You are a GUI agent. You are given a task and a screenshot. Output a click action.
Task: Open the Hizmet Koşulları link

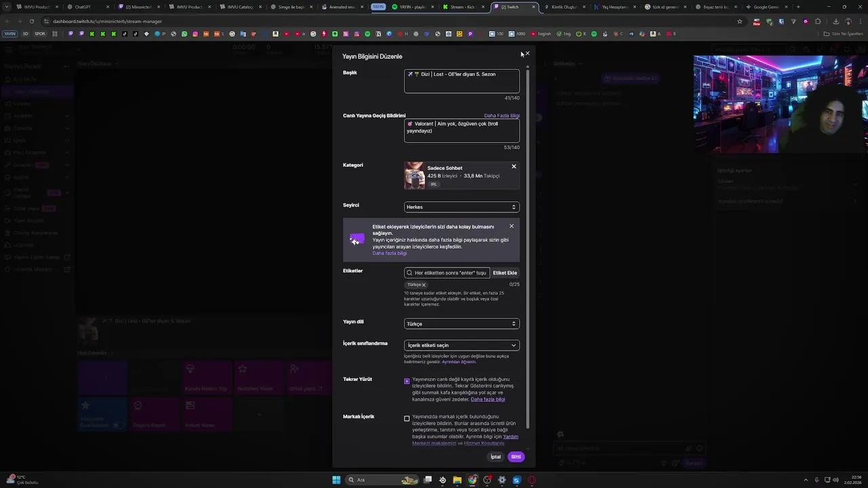click(484, 443)
